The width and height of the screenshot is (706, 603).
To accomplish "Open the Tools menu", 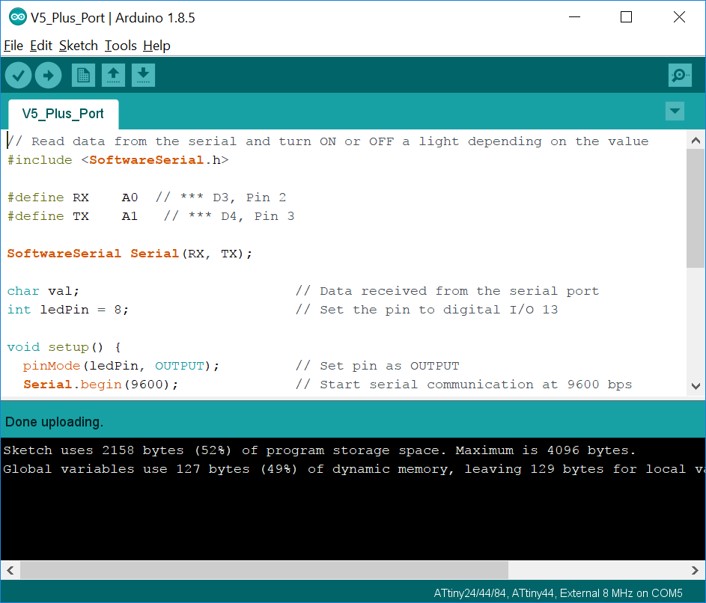I will coord(121,45).
